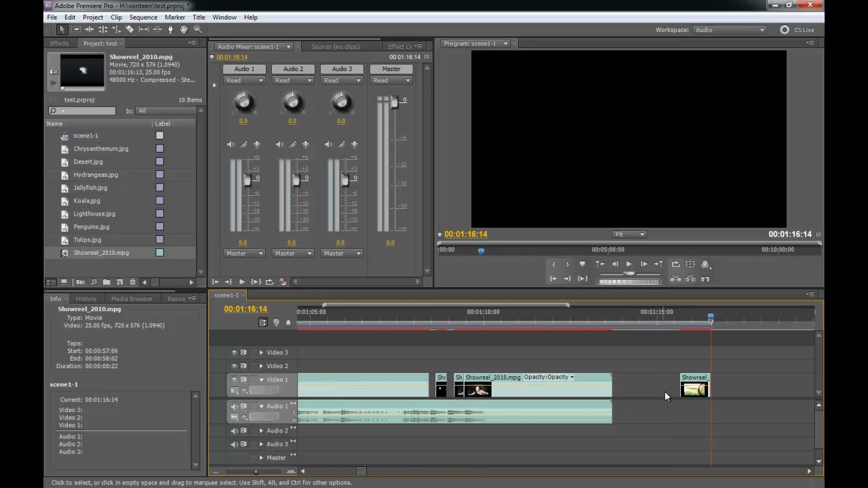
Task: Select the Razor tool
Action: click(130, 30)
